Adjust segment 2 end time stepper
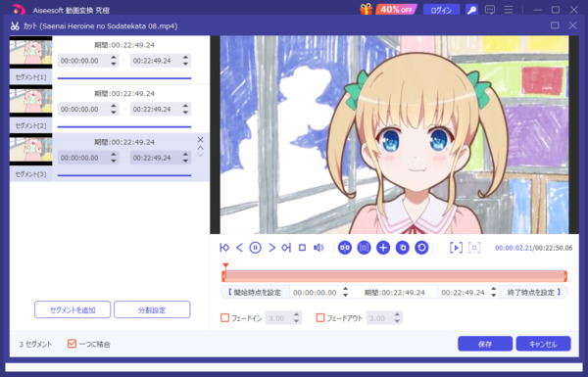Image resolution: width=588 pixels, height=377 pixels. tap(185, 110)
